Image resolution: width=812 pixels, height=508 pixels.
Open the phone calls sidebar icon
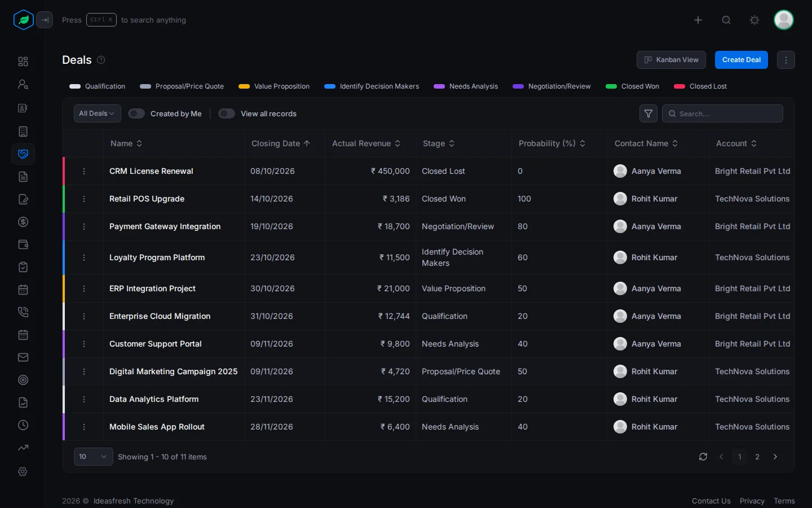click(x=23, y=312)
